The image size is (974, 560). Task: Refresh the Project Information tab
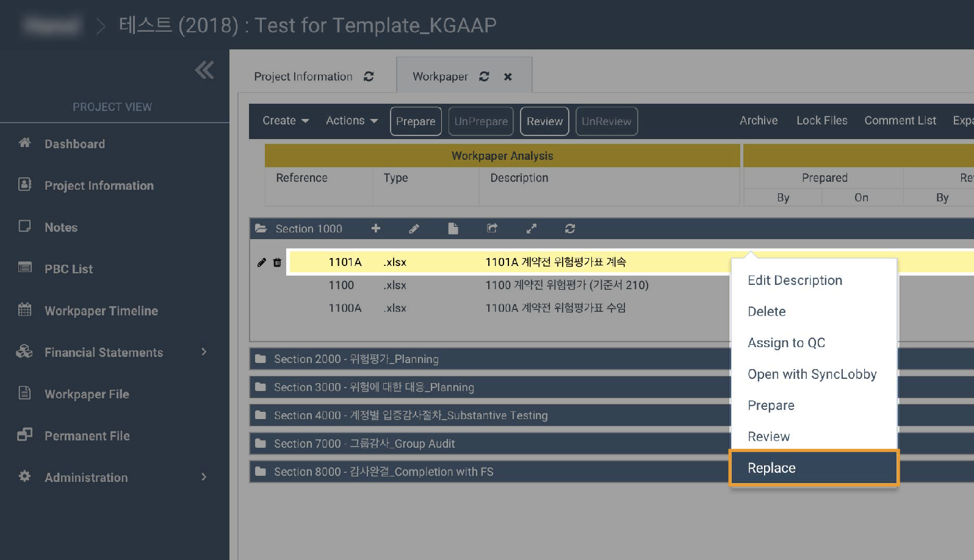(x=369, y=76)
